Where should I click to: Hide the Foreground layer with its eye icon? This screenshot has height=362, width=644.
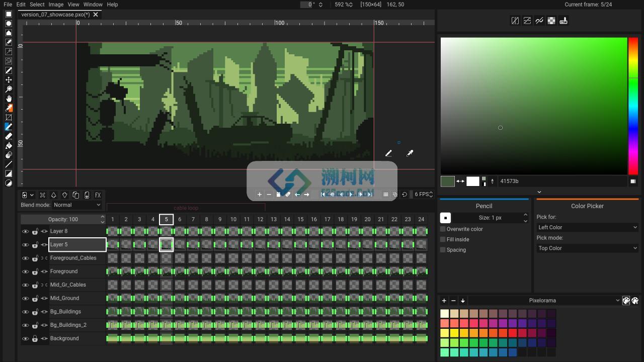tap(25, 271)
